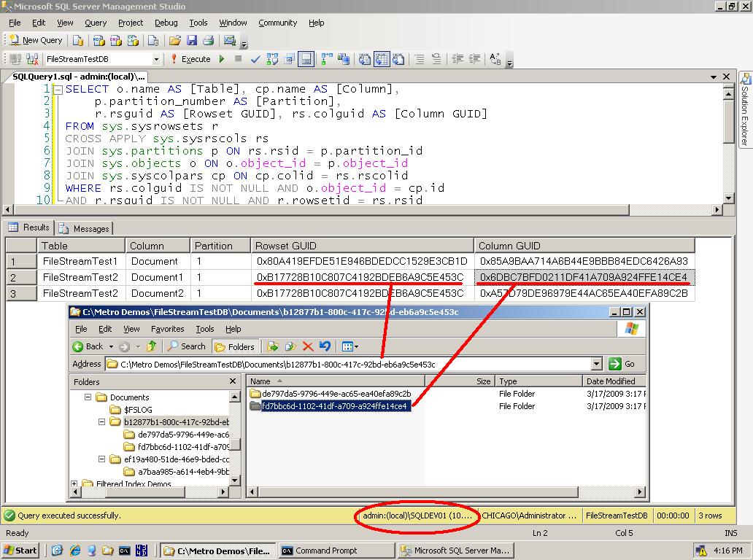Click the query editor's horizontal scrollbar
753x560 pixels.
pyautogui.click(x=320, y=210)
